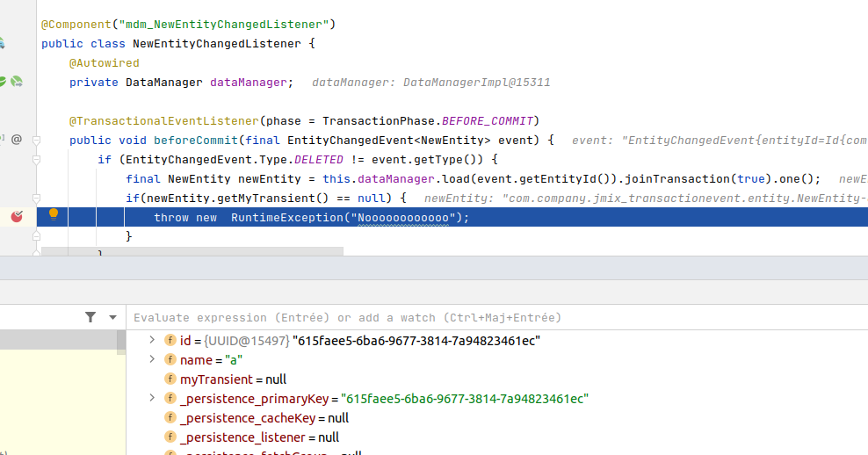Toggle breakpoint on the throw RuntimeException line
Image resolution: width=868 pixels, height=455 pixels.
tap(17, 216)
